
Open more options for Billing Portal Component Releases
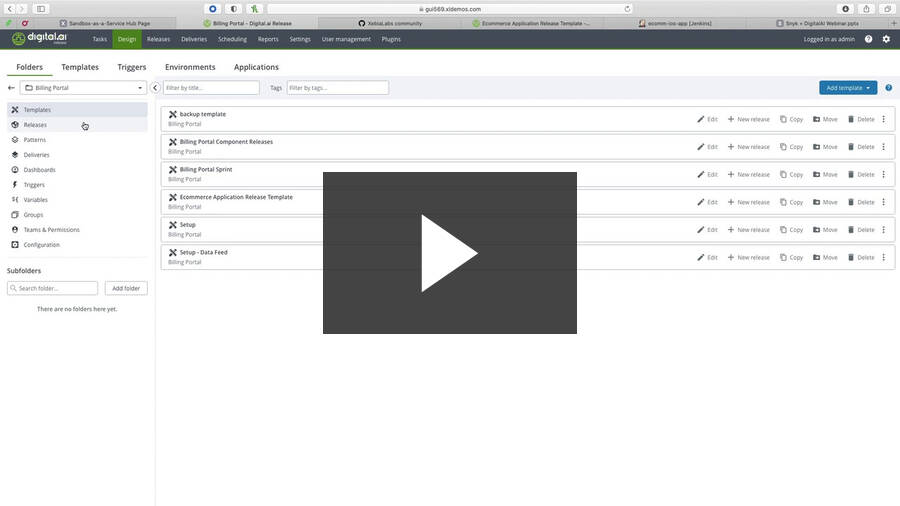[884, 147]
